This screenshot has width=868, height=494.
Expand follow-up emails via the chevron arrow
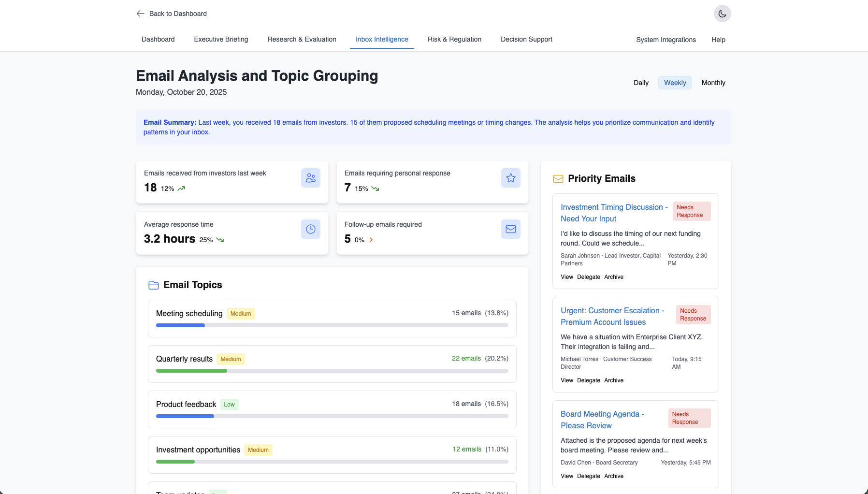tap(371, 239)
